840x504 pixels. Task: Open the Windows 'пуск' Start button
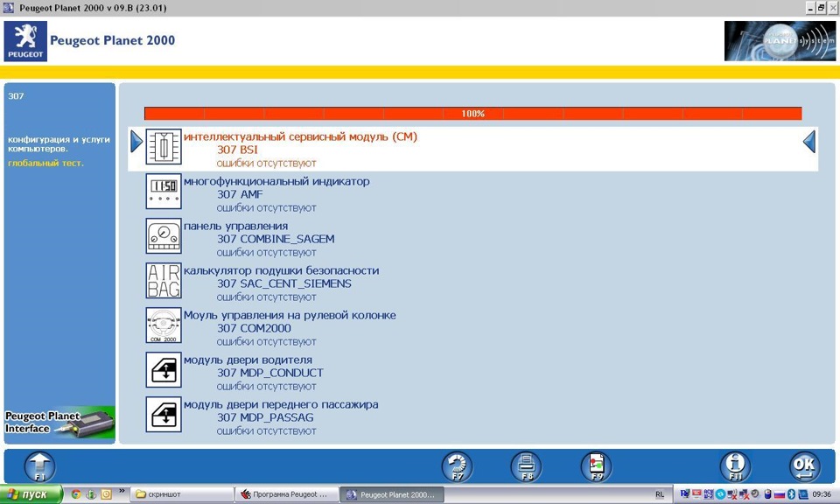pyautogui.click(x=31, y=494)
